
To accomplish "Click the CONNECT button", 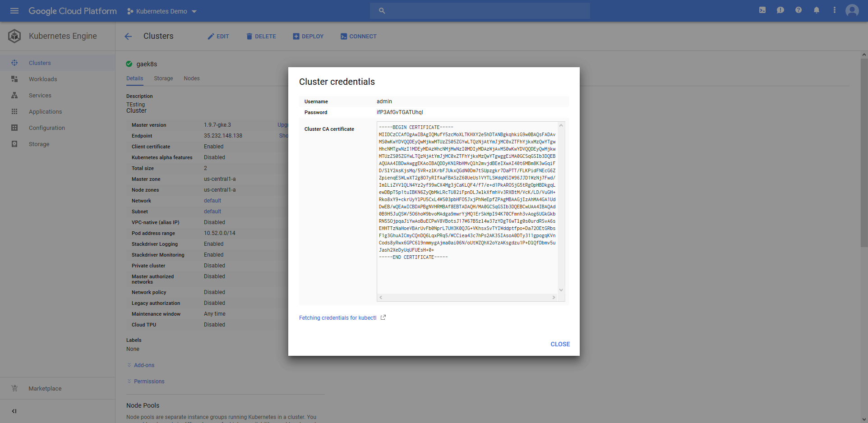I will click(x=358, y=37).
